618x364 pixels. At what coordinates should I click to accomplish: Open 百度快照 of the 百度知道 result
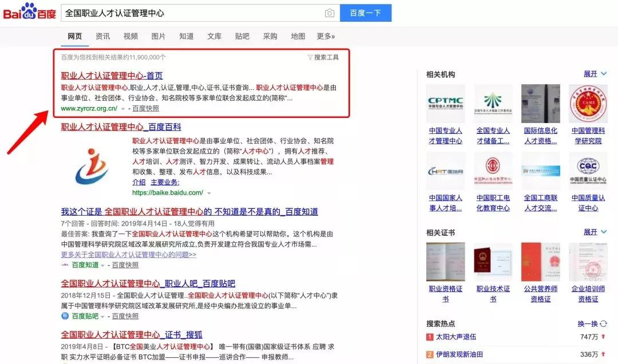point(125,265)
